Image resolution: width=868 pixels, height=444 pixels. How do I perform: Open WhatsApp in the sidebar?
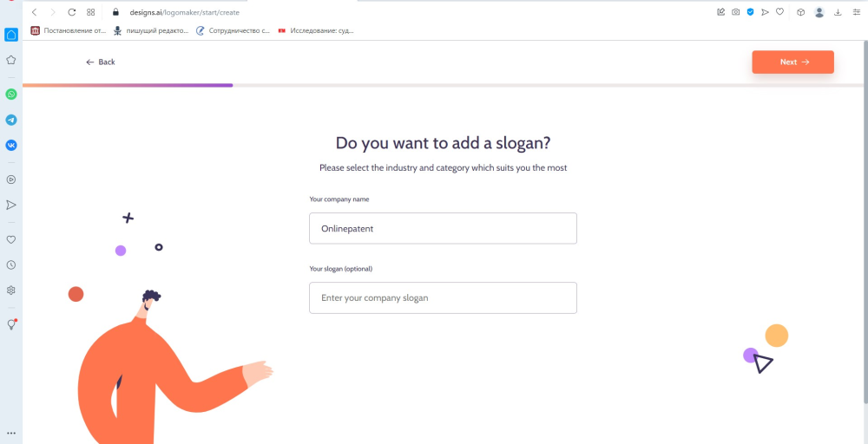tap(11, 94)
